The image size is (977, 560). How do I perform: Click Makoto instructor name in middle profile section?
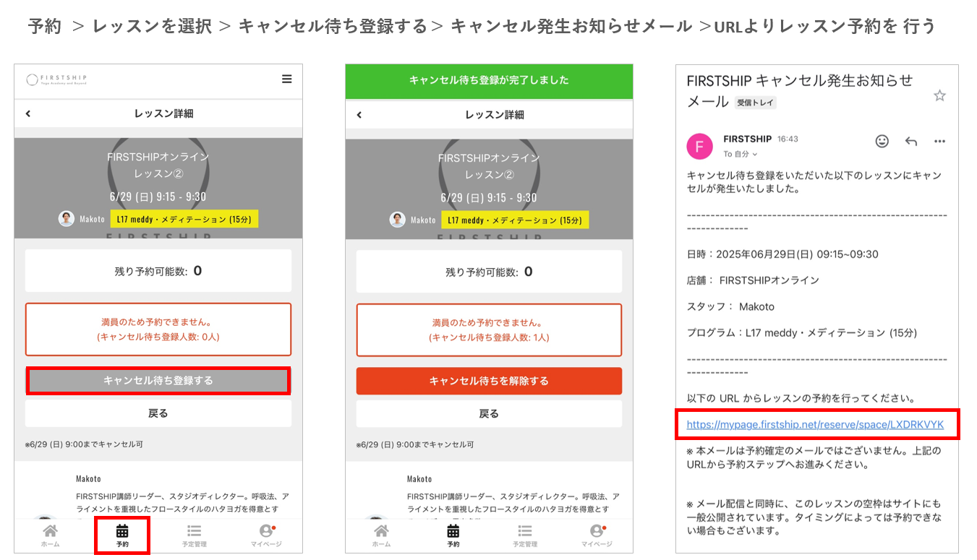(x=419, y=478)
